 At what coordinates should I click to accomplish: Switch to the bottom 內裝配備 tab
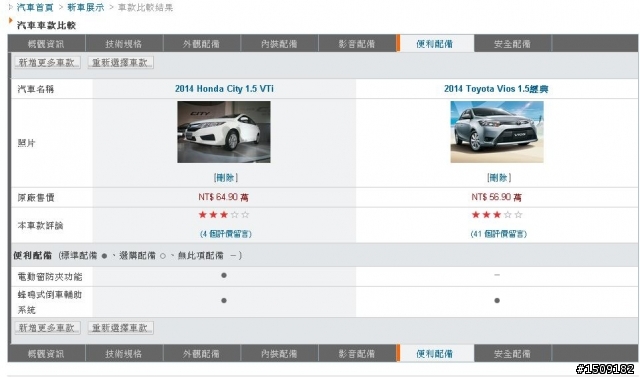click(x=279, y=353)
